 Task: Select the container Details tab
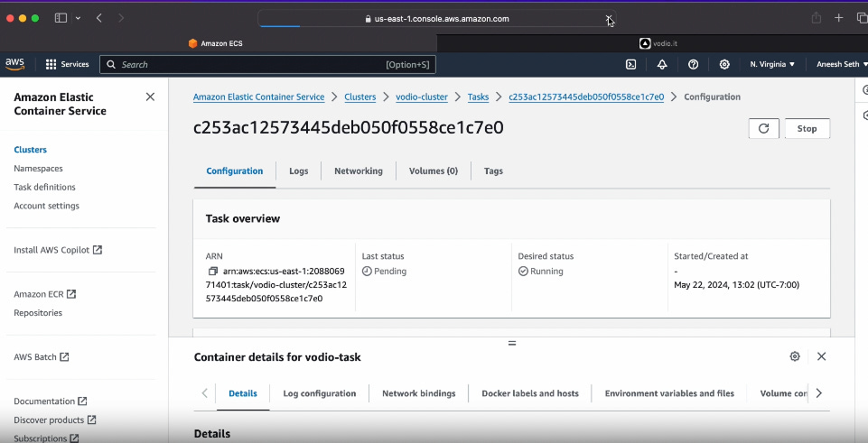(x=243, y=393)
